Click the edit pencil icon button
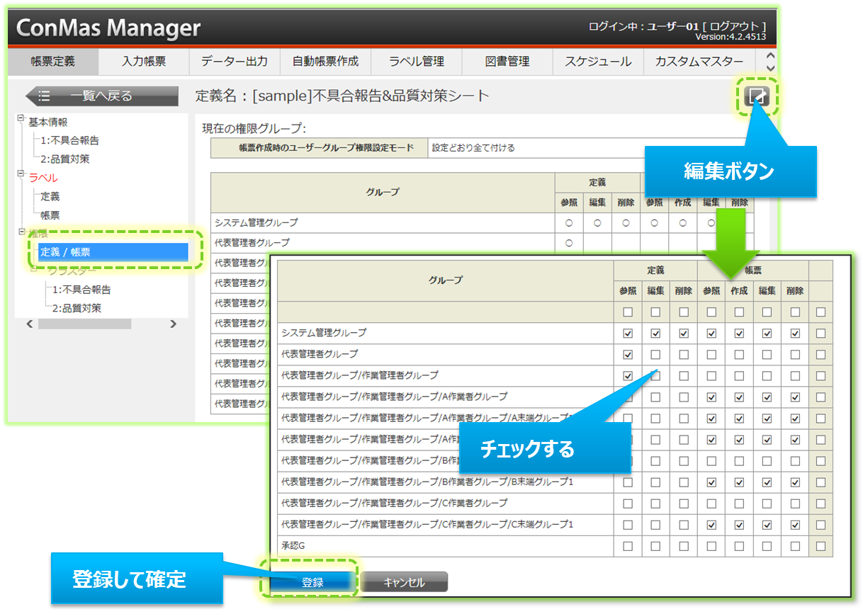This screenshot has width=868, height=614. 758,96
